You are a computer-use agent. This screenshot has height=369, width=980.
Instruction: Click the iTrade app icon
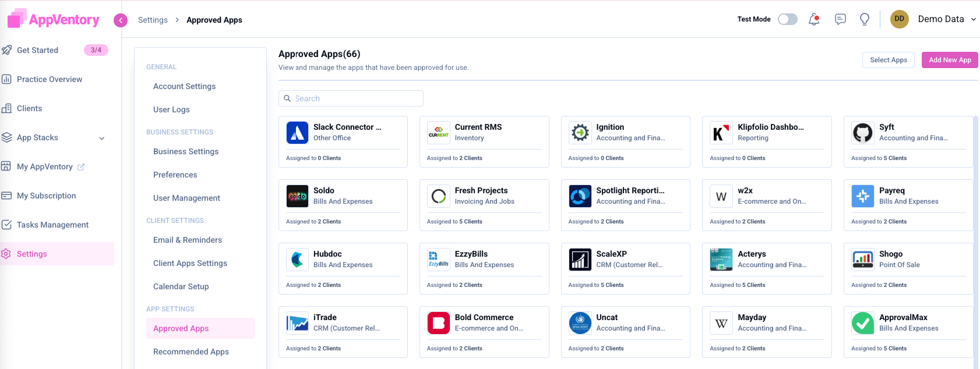point(297,323)
